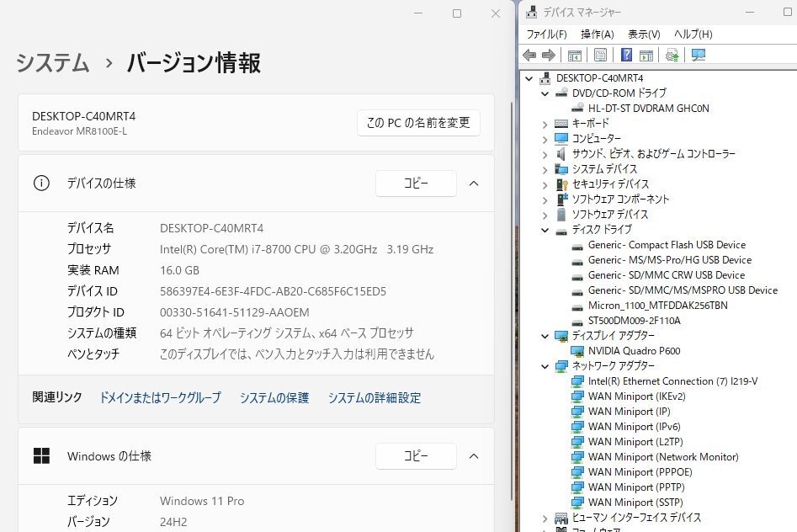
Task: Open the システムの保護 link
Action: [x=274, y=398]
